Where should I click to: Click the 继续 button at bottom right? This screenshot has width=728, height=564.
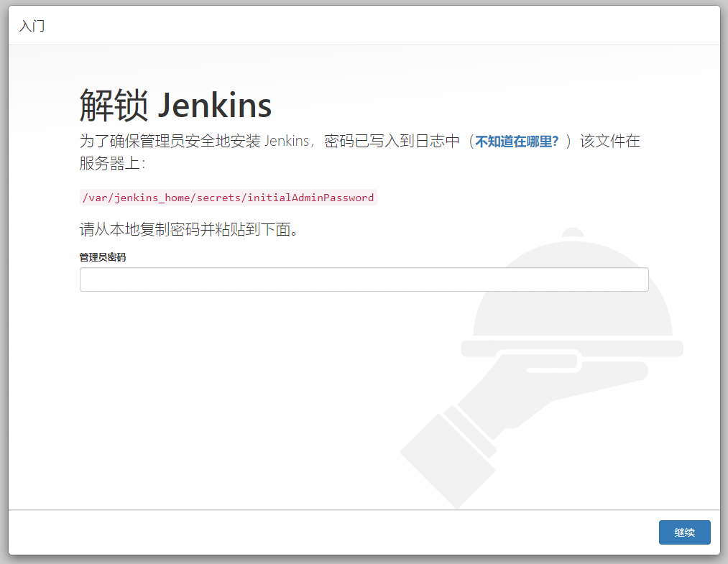683,532
